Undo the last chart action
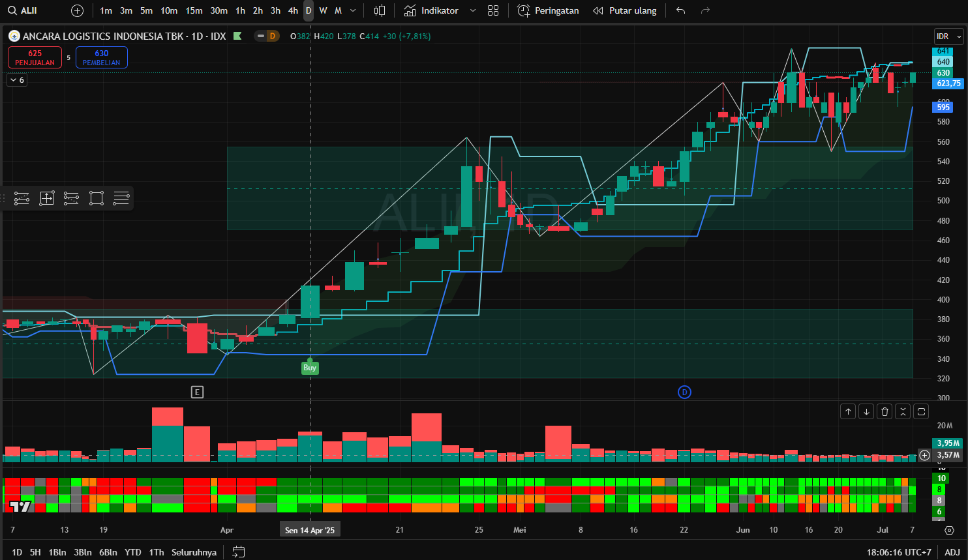 (680, 10)
